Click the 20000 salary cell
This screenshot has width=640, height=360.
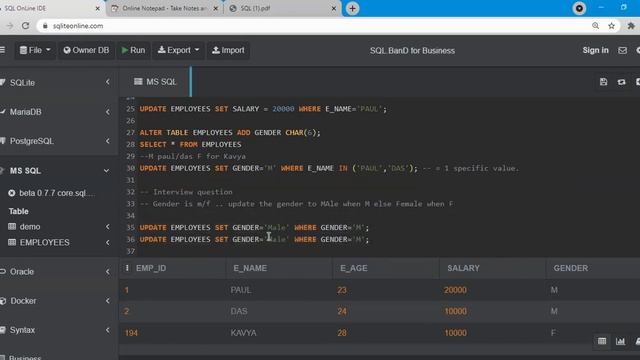(x=455, y=290)
